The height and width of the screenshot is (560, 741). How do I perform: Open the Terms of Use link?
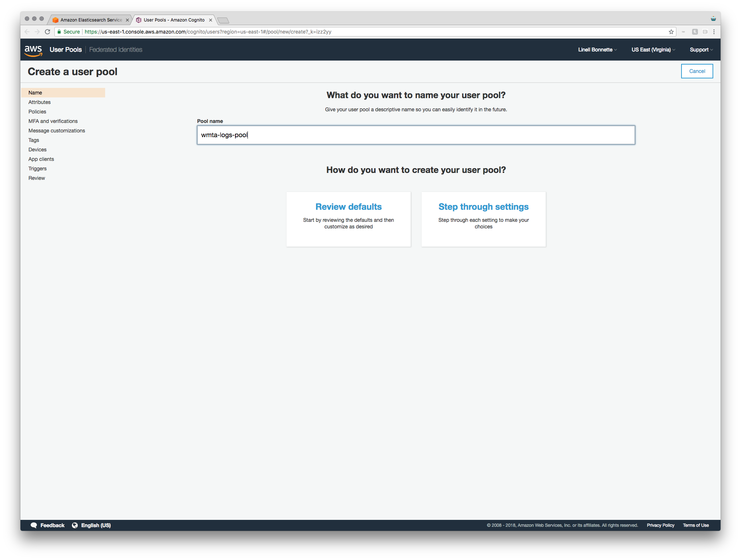coord(696,525)
